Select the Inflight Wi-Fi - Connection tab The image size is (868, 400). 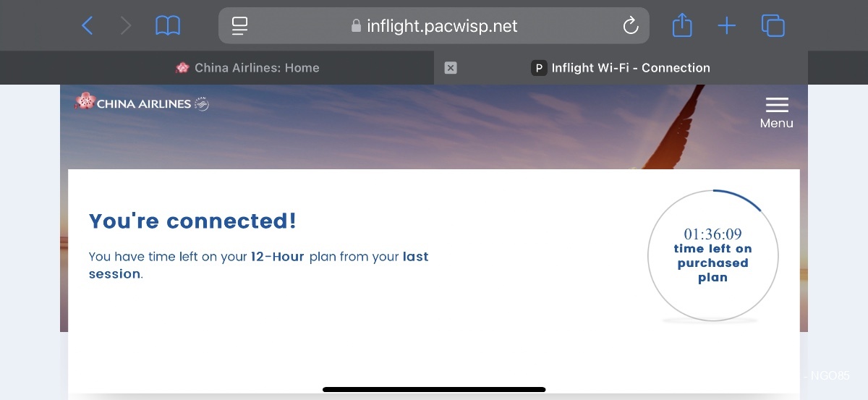[x=621, y=68]
